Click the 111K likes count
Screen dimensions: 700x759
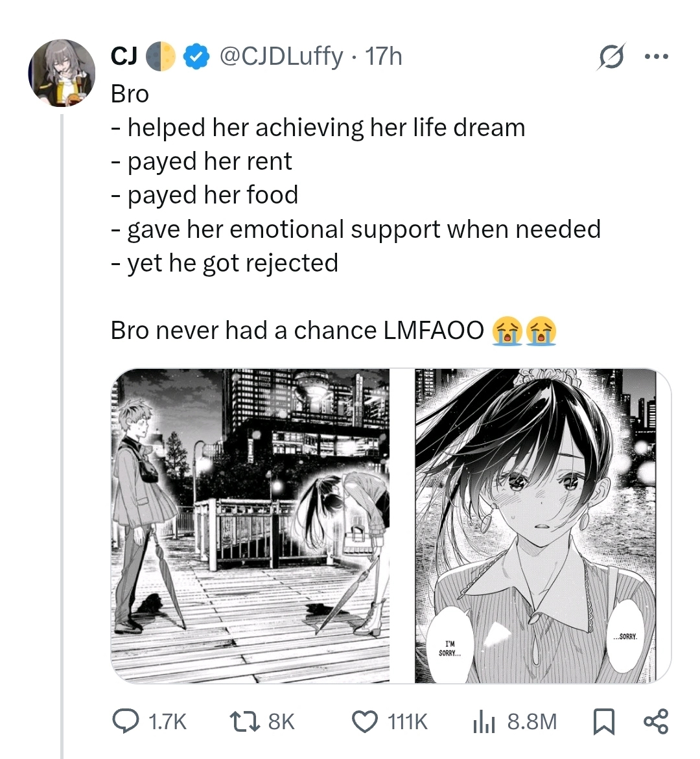click(408, 721)
